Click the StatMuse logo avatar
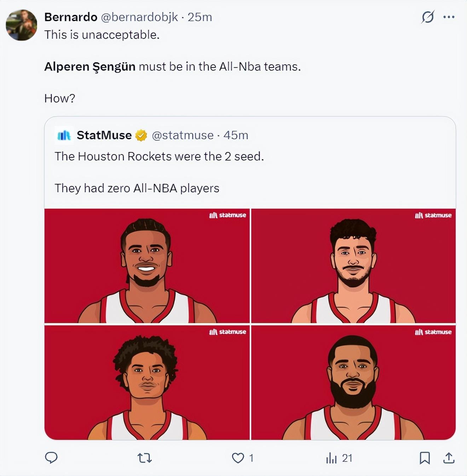 click(64, 135)
